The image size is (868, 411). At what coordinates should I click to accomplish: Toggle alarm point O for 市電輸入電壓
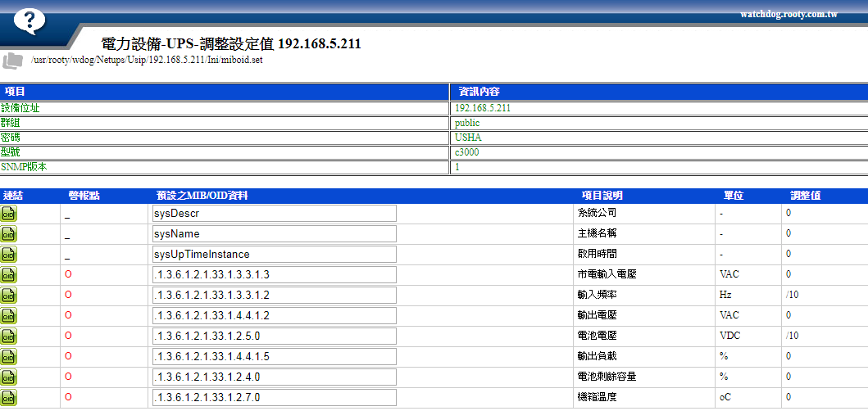point(68,274)
